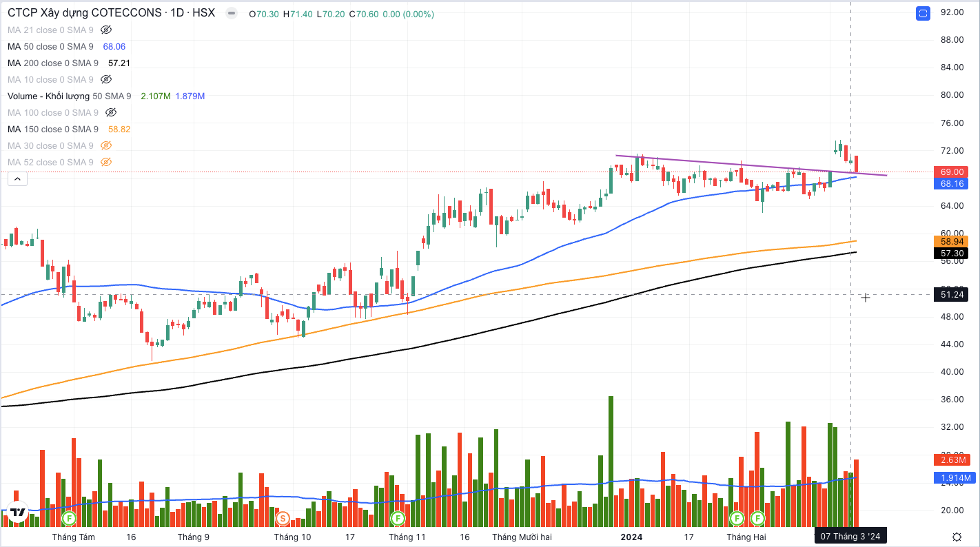Click the 57.21 MA 200 value
Image resolution: width=980 pixels, height=547 pixels.
(119, 63)
